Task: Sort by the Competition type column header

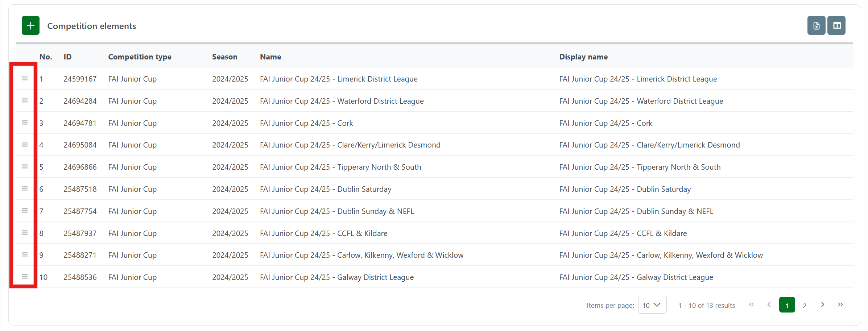Action: point(140,57)
